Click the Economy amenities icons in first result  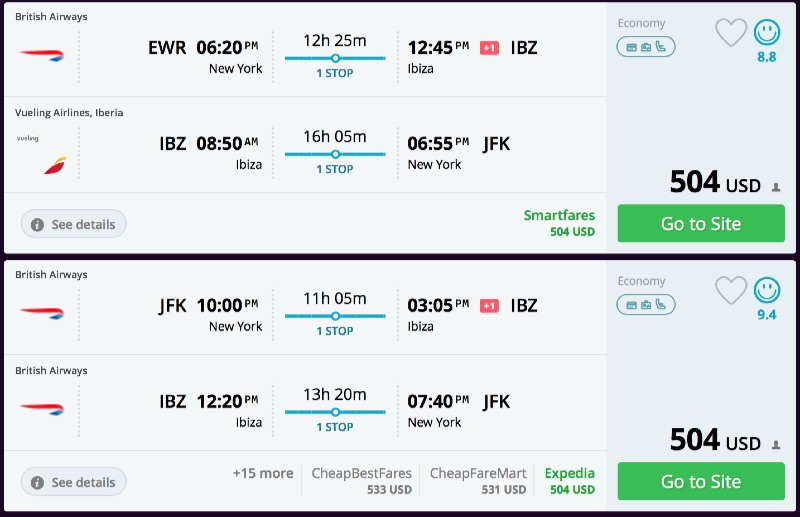point(646,46)
